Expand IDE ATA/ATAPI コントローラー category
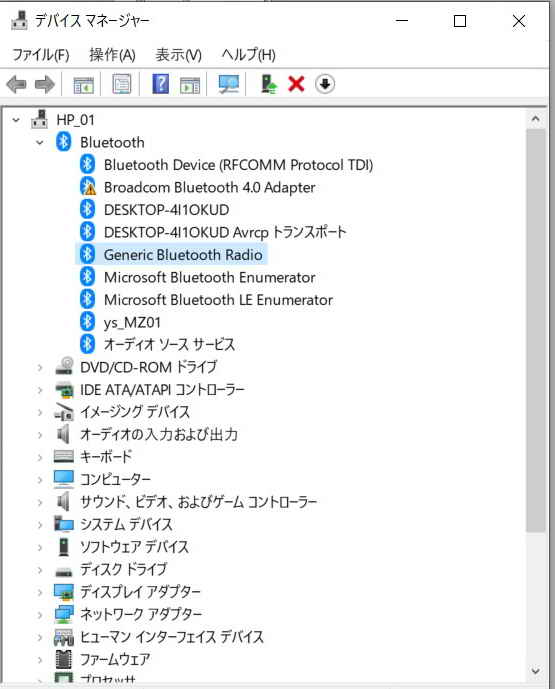The width and height of the screenshot is (555, 689). pos(40,390)
